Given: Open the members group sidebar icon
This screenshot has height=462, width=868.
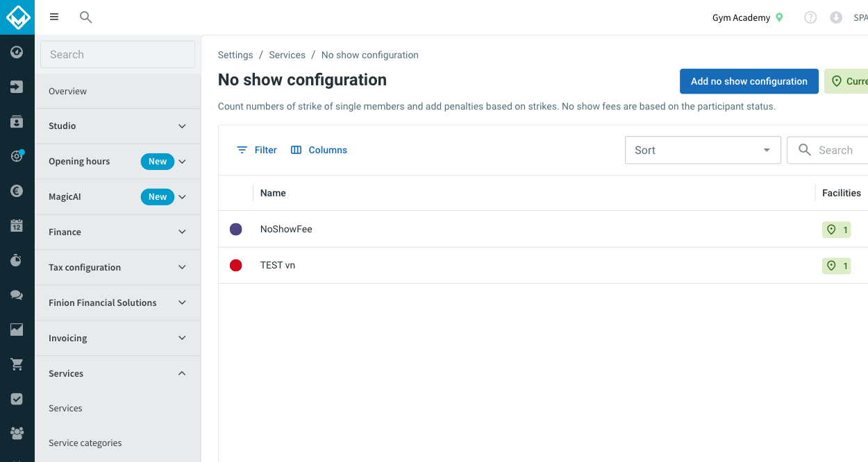Looking at the screenshot, I should coord(17,434).
